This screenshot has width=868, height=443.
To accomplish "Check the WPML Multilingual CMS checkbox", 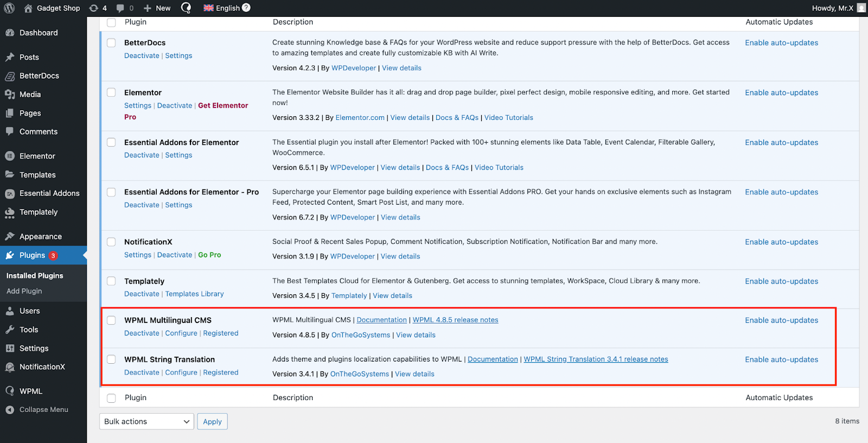I will (x=111, y=320).
